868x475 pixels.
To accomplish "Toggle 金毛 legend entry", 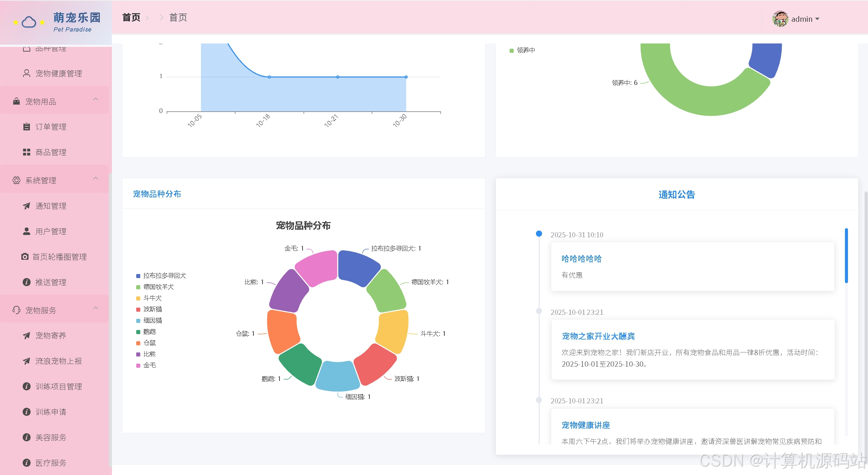I will click(146, 365).
